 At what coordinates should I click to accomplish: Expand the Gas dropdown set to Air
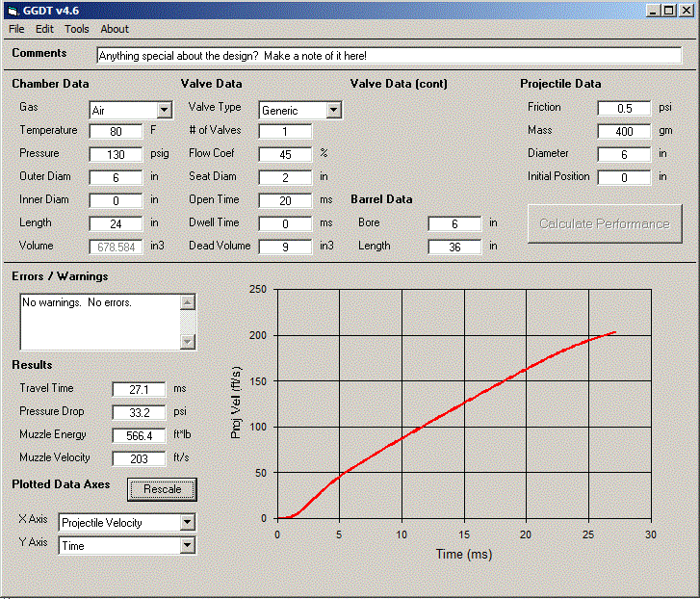[164, 111]
